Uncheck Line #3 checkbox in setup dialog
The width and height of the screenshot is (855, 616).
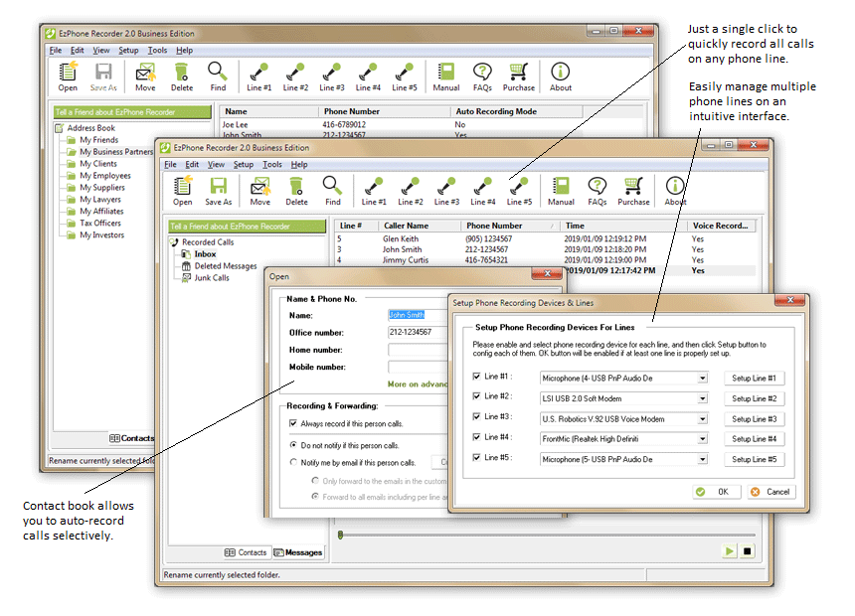(x=476, y=416)
